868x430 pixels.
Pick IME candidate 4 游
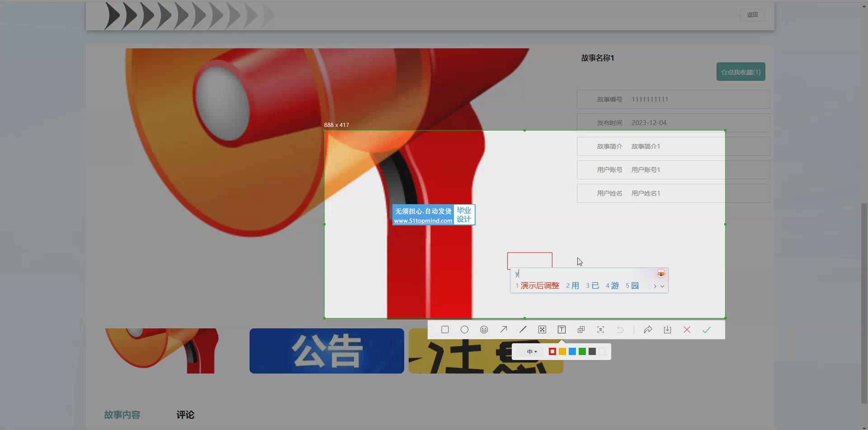click(x=612, y=285)
